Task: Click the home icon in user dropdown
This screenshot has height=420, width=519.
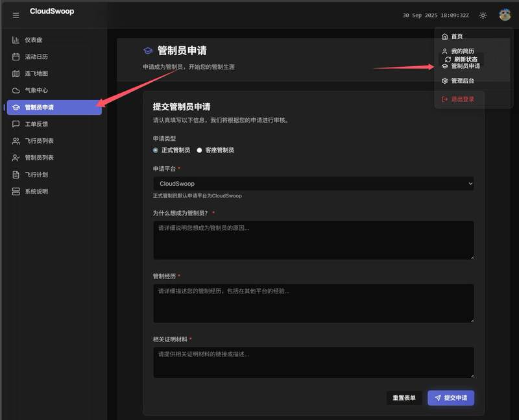Action: click(444, 36)
